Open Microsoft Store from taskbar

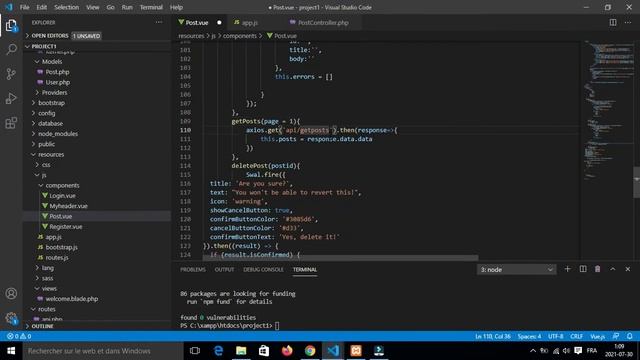pyautogui.click(x=264, y=351)
